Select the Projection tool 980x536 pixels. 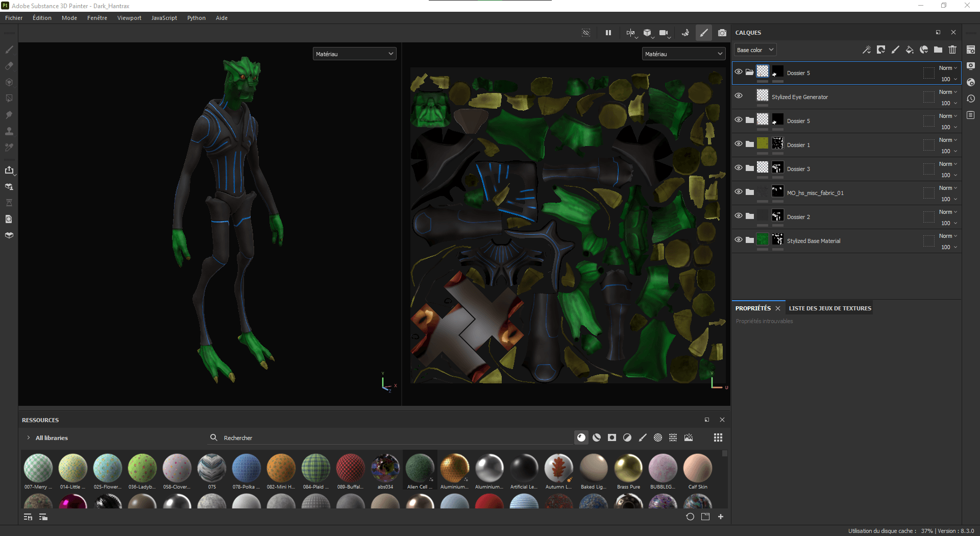(9, 82)
